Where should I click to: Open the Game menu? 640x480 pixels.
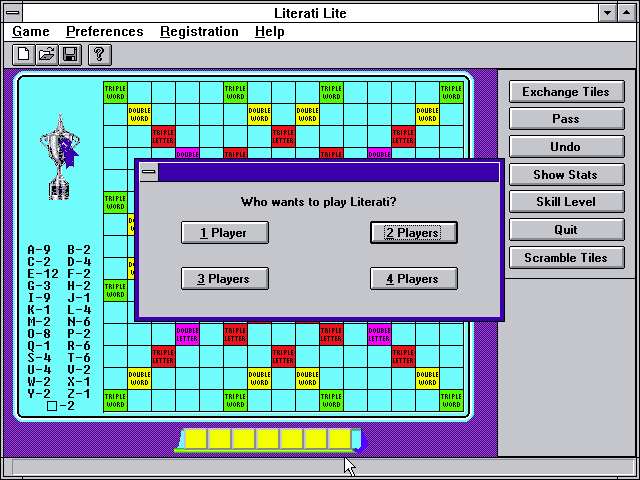pos(30,32)
